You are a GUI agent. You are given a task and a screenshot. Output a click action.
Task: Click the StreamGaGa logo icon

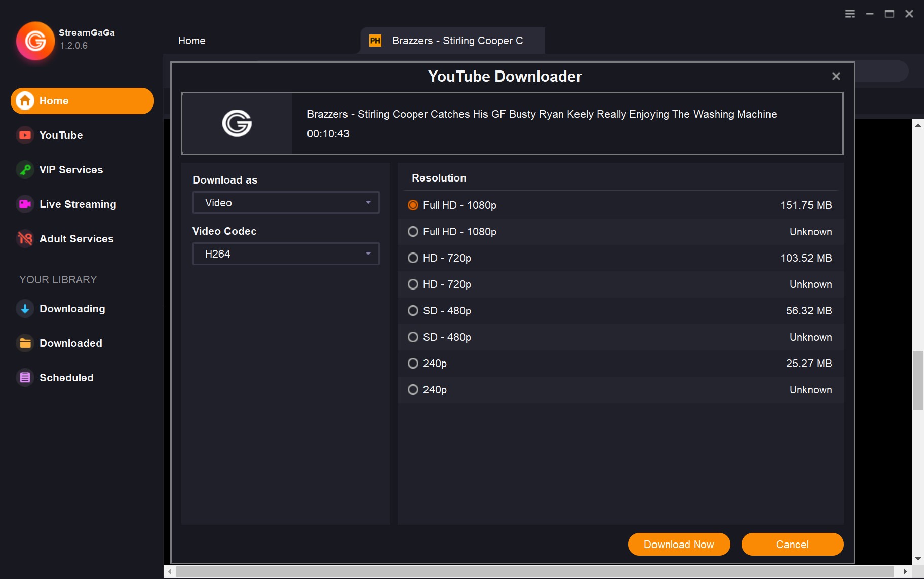point(35,41)
